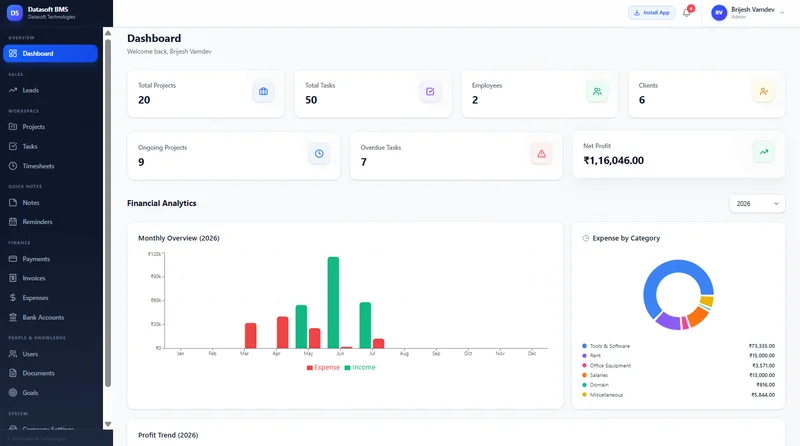The width and height of the screenshot is (800, 446).
Task: Click the Documents file icon
Action: pyautogui.click(x=13, y=373)
